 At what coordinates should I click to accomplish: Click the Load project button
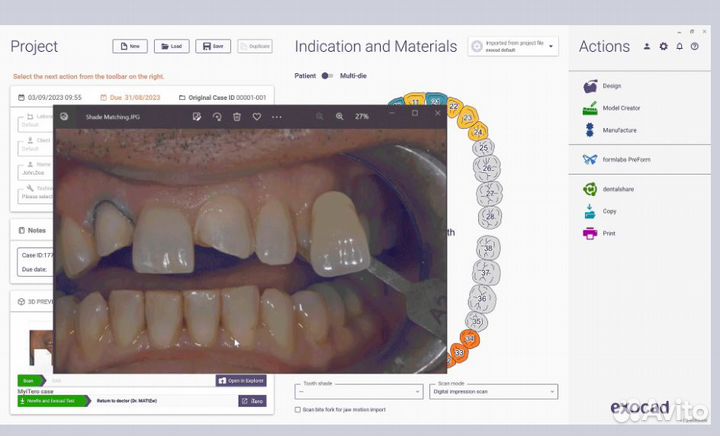(x=171, y=46)
